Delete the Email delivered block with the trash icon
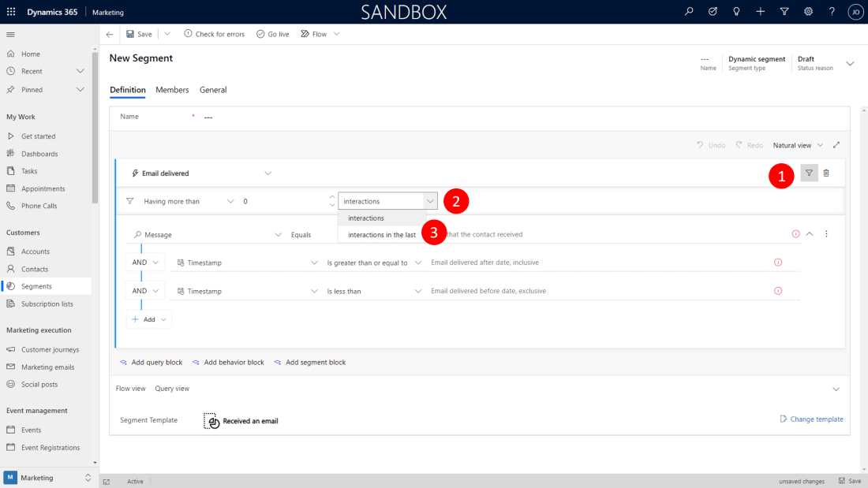Image resolution: width=868 pixels, height=488 pixels. (826, 173)
